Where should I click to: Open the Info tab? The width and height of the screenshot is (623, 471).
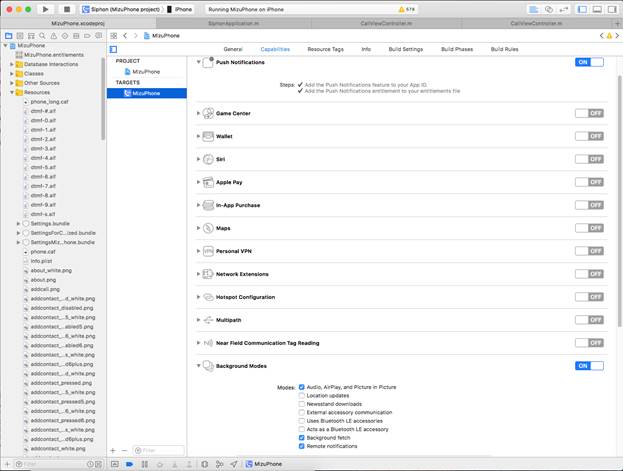tap(366, 49)
